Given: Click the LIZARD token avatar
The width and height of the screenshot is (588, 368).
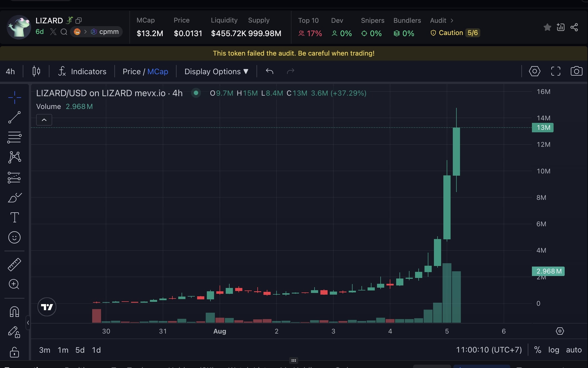Looking at the screenshot, I should (19, 27).
